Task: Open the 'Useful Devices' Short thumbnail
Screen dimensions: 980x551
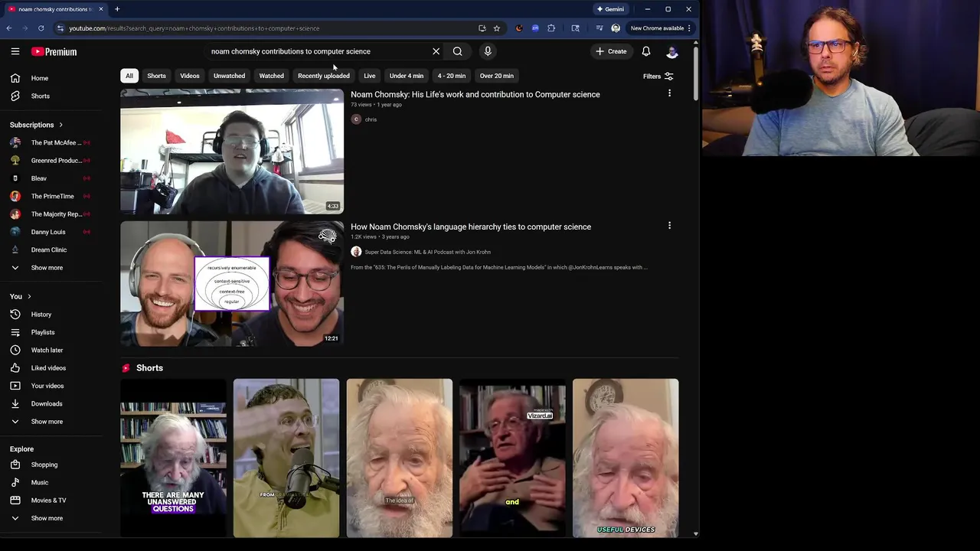Action: click(x=626, y=458)
